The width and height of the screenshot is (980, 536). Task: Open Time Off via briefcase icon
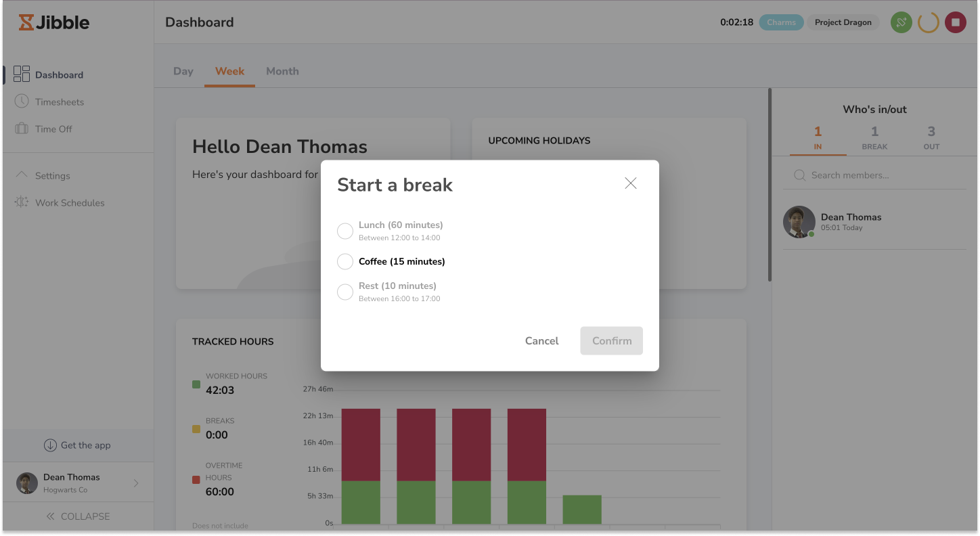tap(22, 129)
